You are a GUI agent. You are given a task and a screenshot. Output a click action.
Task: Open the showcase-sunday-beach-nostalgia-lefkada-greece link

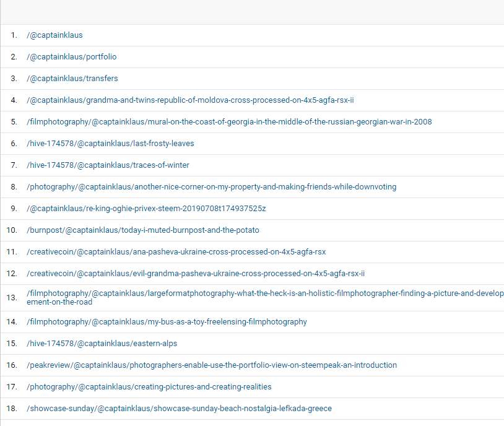coord(180,409)
